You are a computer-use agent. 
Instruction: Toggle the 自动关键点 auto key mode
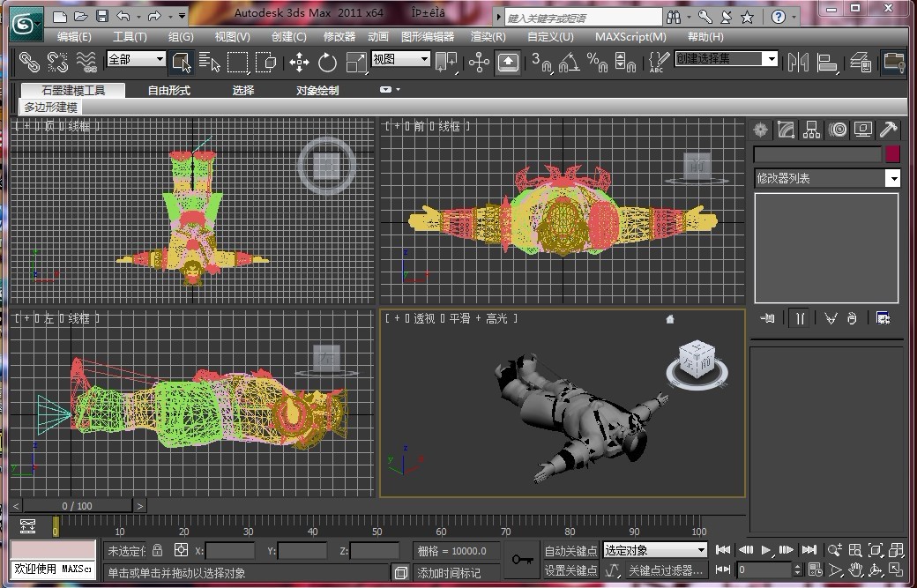point(570,550)
